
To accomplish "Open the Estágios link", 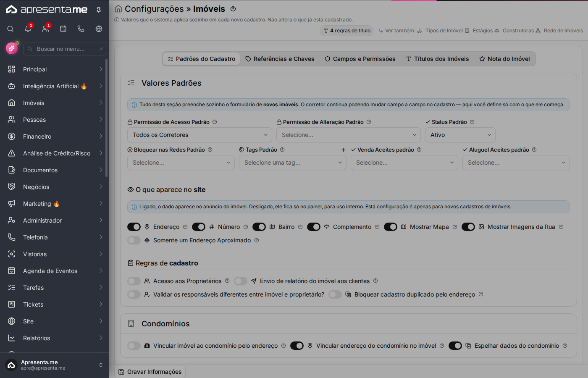I will [x=479, y=31].
